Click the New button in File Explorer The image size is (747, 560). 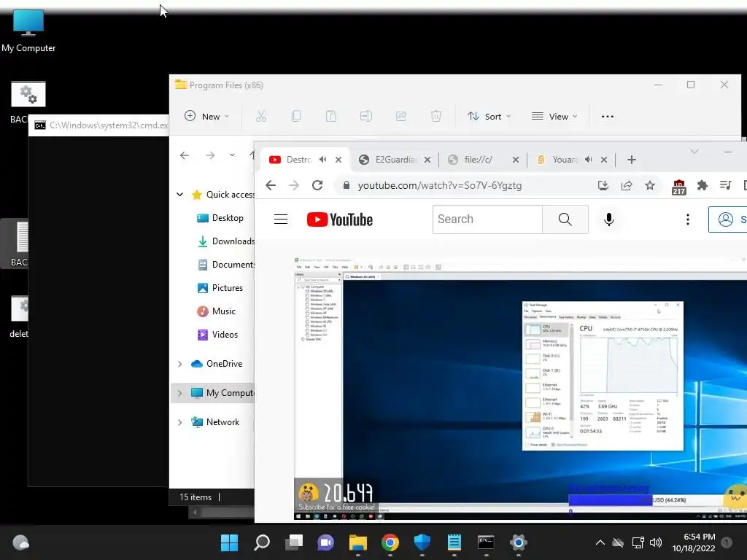[206, 116]
